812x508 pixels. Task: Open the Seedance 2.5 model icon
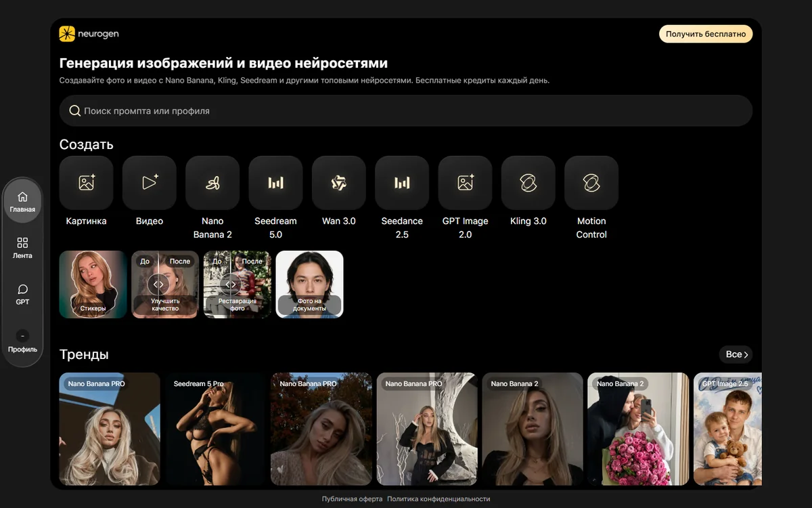pos(402,183)
